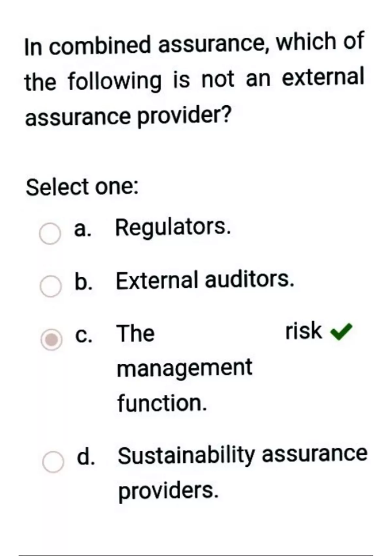
Task: Click the word "management" in option c
Action: (x=185, y=368)
